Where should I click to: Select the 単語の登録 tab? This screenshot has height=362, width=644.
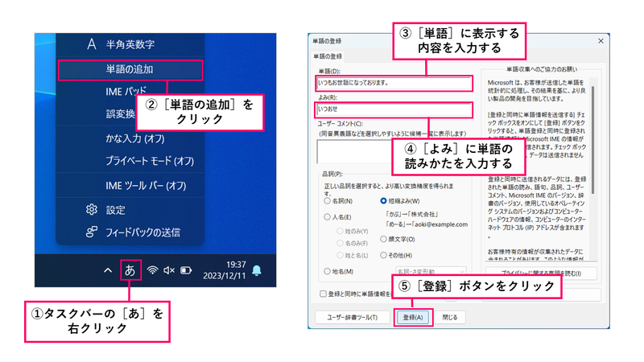328,56
